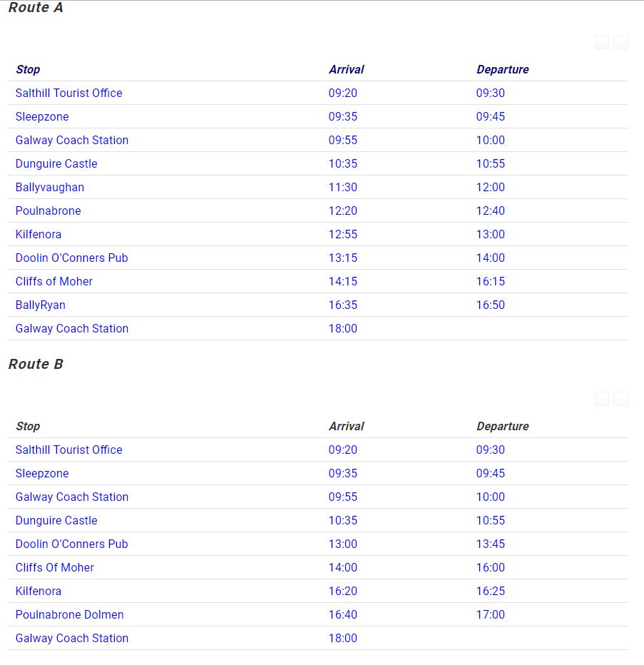Open Dunguire Castle link under Route A
The height and width of the screenshot is (665, 644).
pyautogui.click(x=56, y=163)
